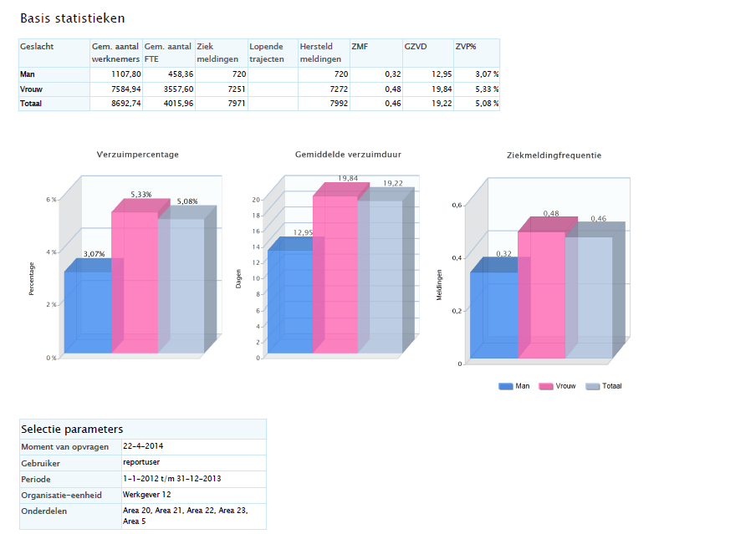Viewport: 756px width, 534px height.
Task: Select the grey bar in Ziekmeldingfrequentie chart
Action: [x=589, y=297]
